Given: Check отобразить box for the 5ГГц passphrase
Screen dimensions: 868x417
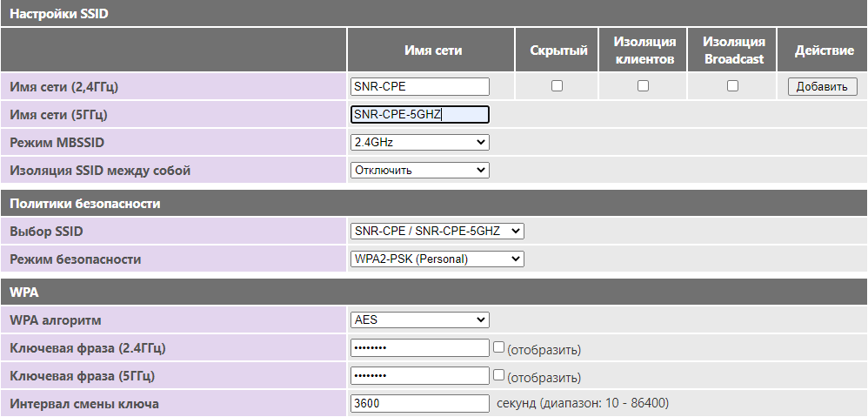Looking at the screenshot, I should (498, 375).
